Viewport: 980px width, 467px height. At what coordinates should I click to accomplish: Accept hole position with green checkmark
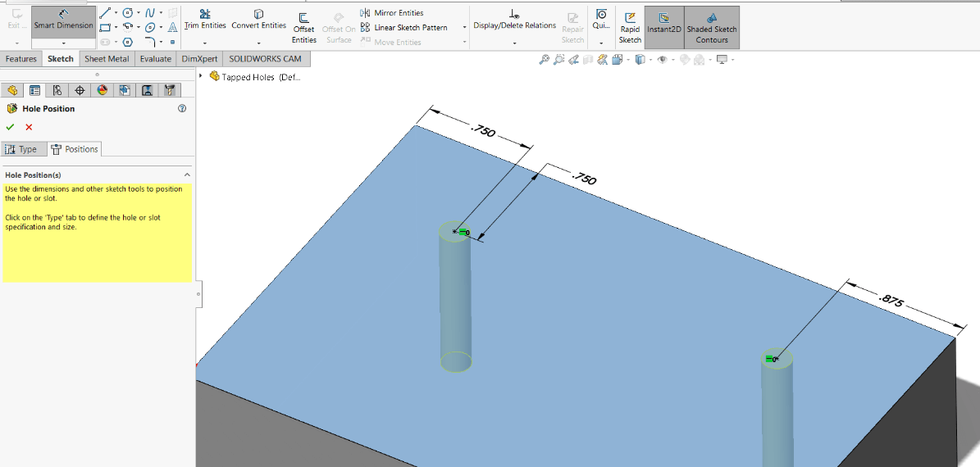(x=10, y=127)
